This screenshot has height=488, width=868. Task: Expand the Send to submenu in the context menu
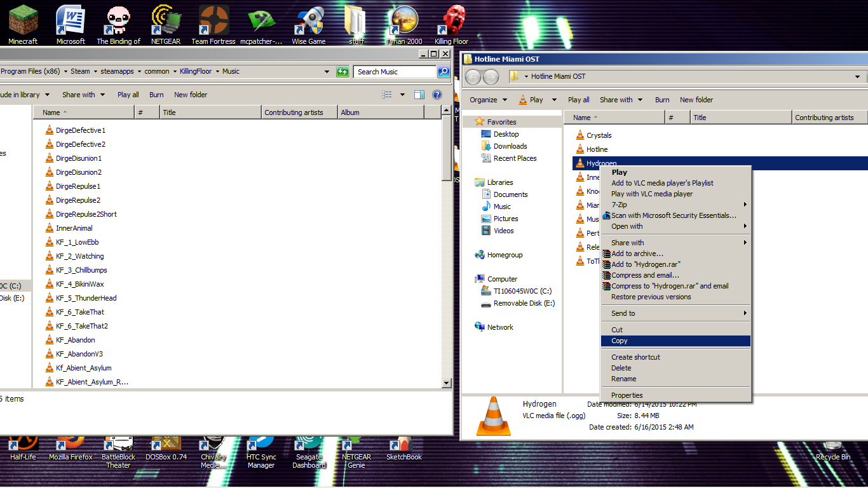coord(675,313)
